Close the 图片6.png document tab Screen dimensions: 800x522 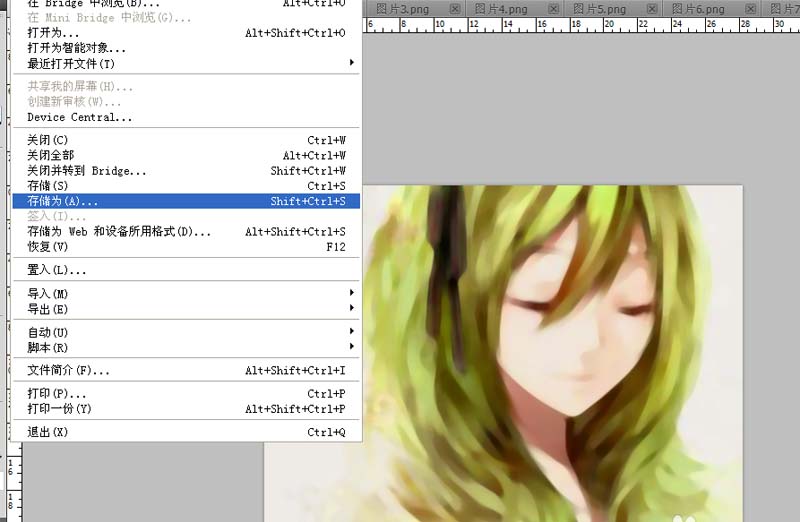[x=750, y=9]
